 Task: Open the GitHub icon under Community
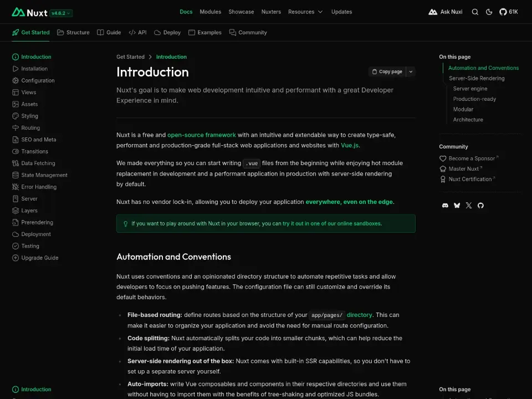[x=481, y=206]
